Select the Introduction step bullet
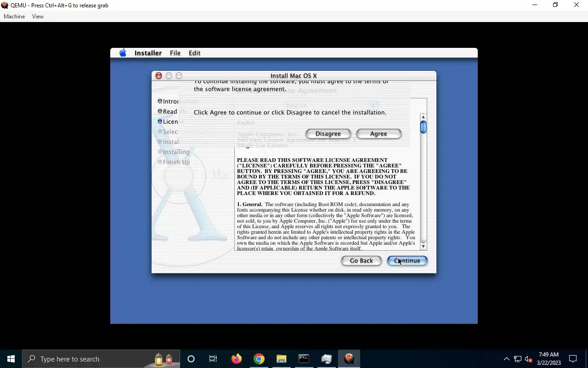This screenshot has width=588, height=368. 160,101
